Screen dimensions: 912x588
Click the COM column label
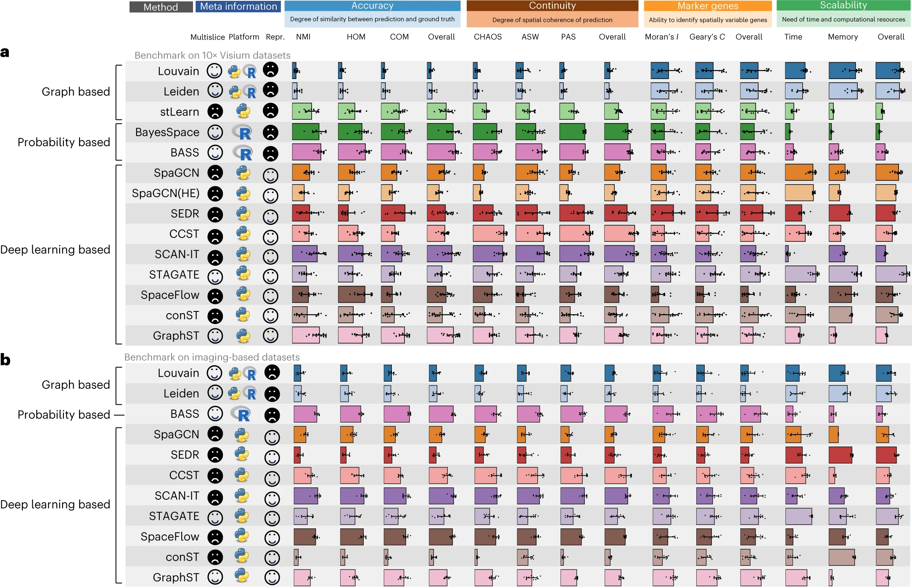click(x=399, y=37)
